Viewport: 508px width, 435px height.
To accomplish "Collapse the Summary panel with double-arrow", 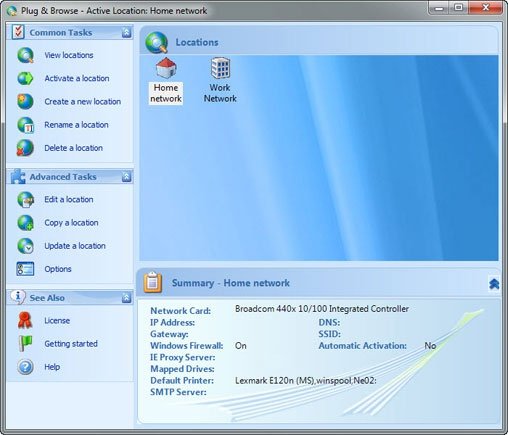I will [x=494, y=284].
